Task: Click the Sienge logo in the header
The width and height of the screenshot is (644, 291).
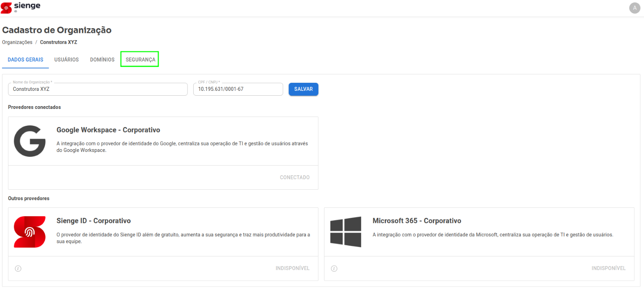Action: point(21,7)
